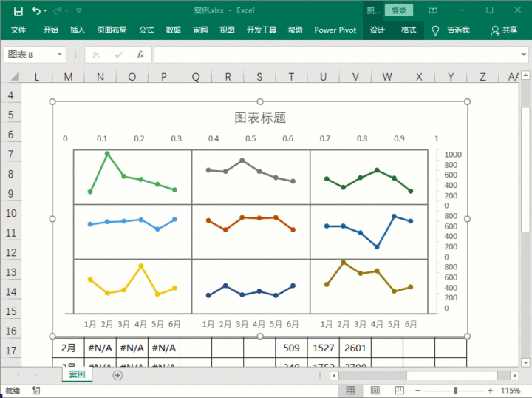Click the cell labeled 2月 in row 17
The width and height of the screenshot is (532, 398).
(68, 348)
